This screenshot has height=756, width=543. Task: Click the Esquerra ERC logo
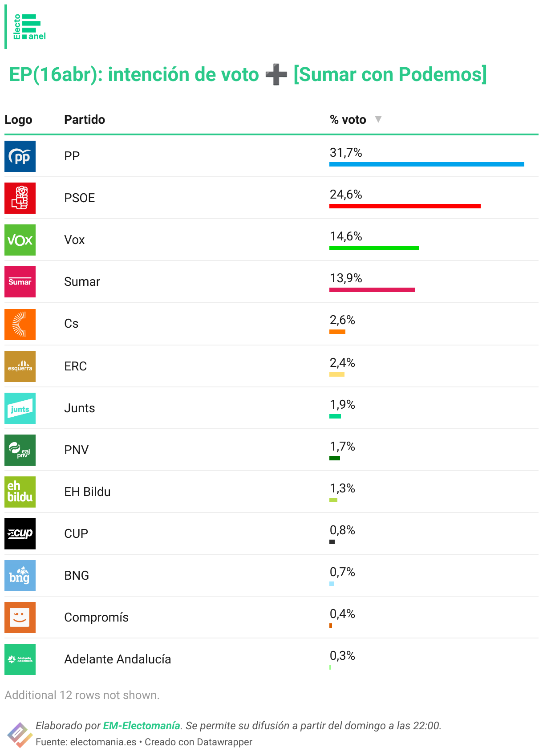(20, 366)
